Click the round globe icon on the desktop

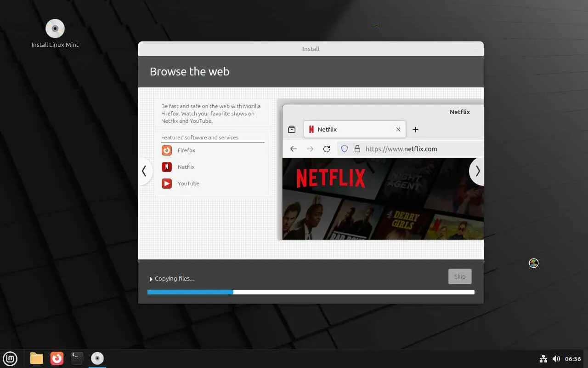(534, 263)
